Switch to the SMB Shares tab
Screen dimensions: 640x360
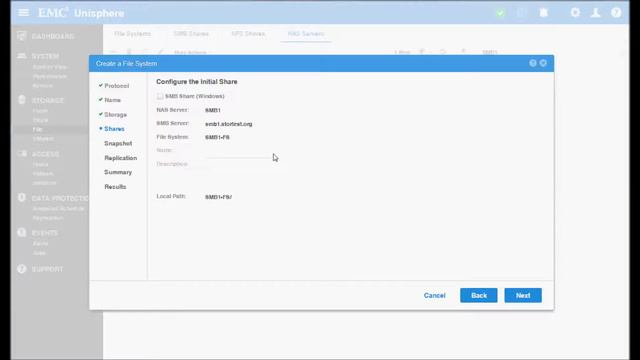(x=191, y=34)
